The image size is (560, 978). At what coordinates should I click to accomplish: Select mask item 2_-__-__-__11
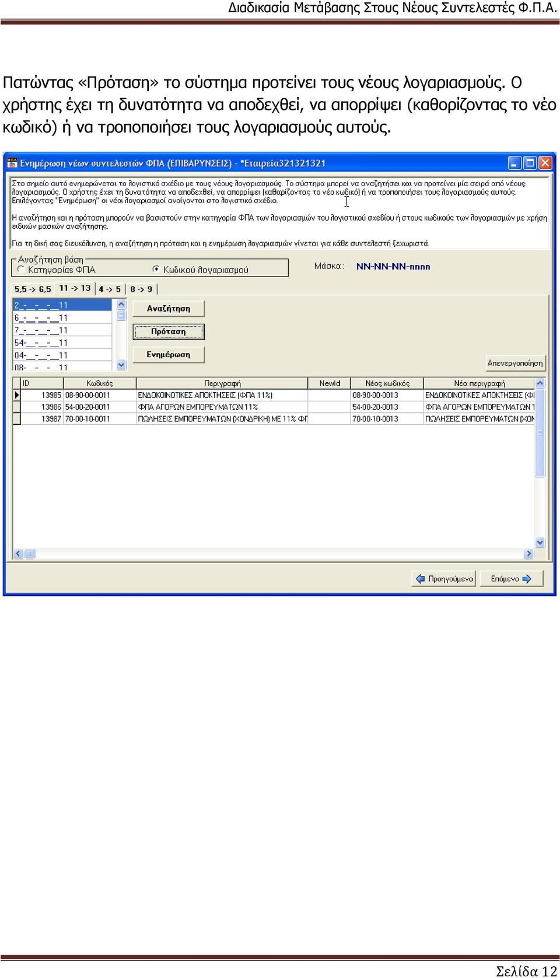tap(62, 305)
